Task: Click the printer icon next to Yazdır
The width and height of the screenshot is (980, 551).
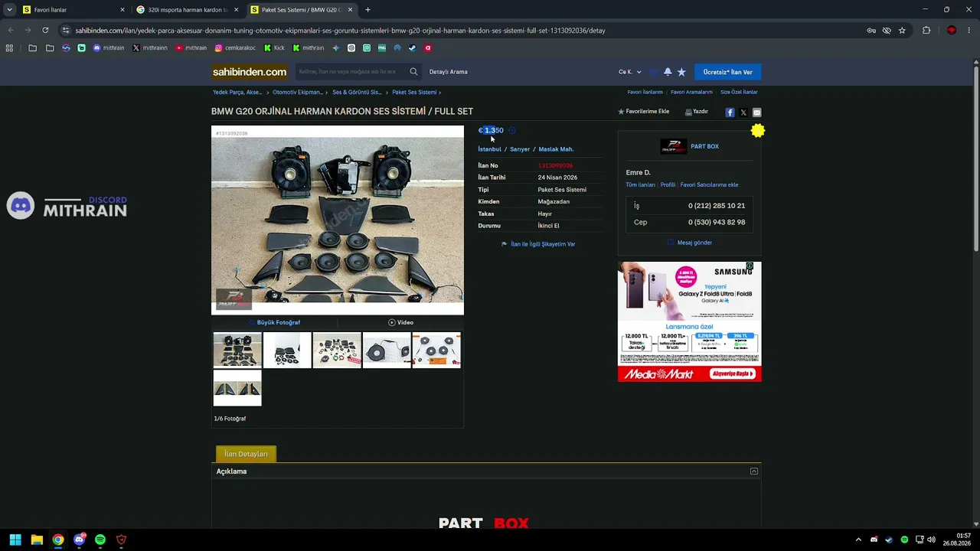Action: pyautogui.click(x=688, y=112)
